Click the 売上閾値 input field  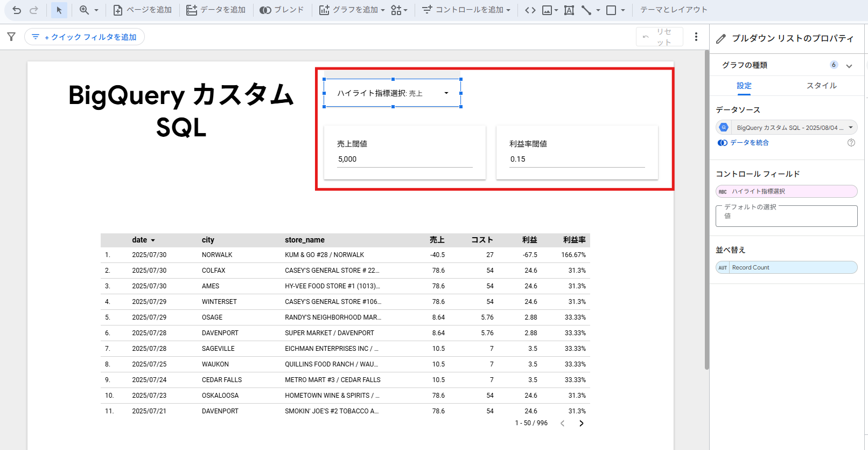point(404,160)
